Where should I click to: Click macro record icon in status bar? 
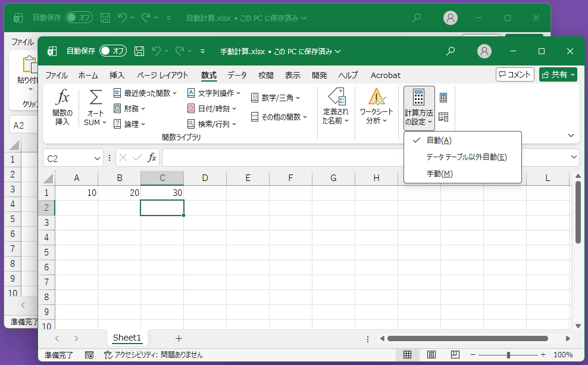click(x=89, y=355)
